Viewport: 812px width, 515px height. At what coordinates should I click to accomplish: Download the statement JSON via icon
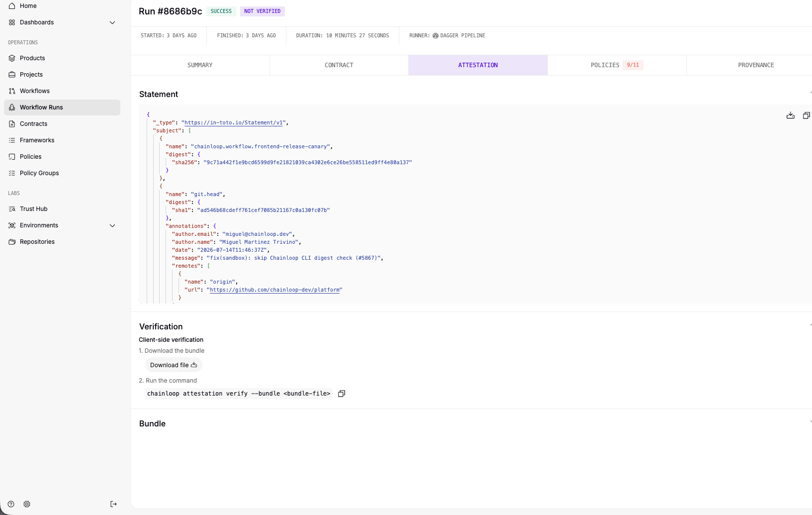click(791, 115)
